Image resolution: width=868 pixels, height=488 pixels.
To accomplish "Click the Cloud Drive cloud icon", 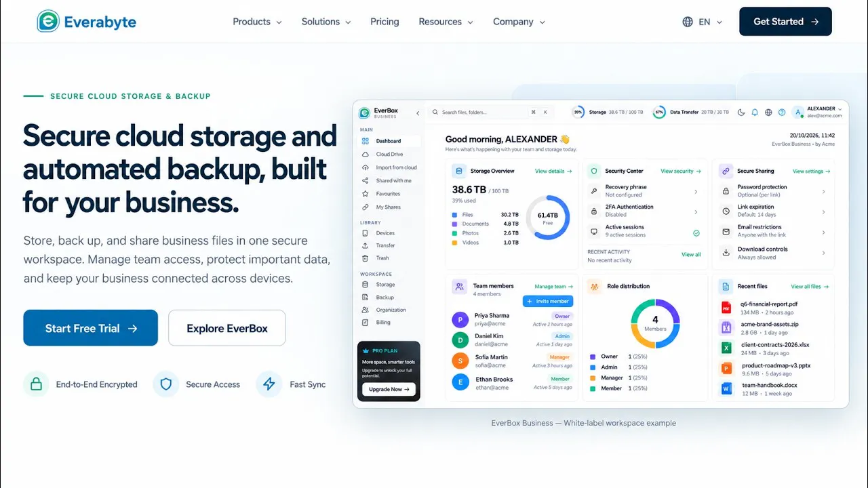I will (366, 155).
